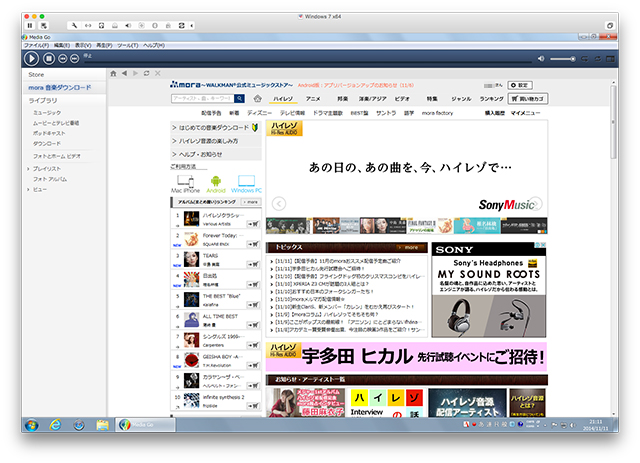
Task: Click the mora search magnifier button
Action: click(x=240, y=98)
